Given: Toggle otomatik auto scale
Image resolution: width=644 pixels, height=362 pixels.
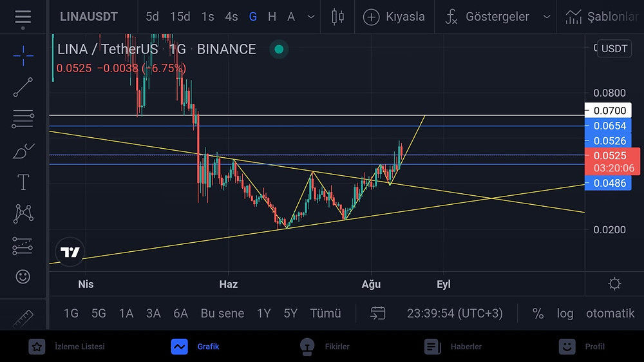Looking at the screenshot, I should tap(610, 314).
